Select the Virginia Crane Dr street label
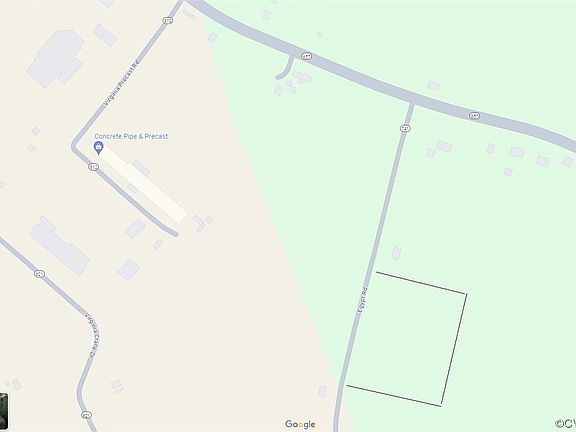 click(93, 335)
